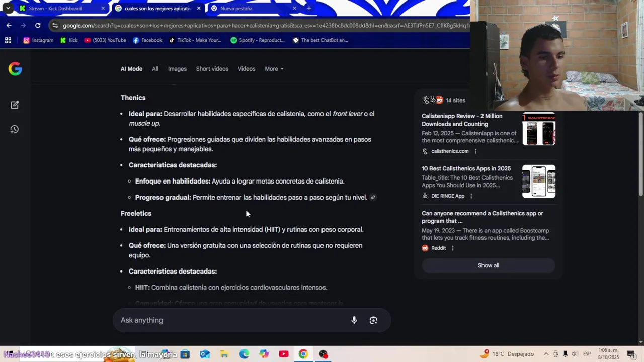The width and height of the screenshot is (644, 362).
Task: Start a new AI Mode search
Action: click(15, 105)
